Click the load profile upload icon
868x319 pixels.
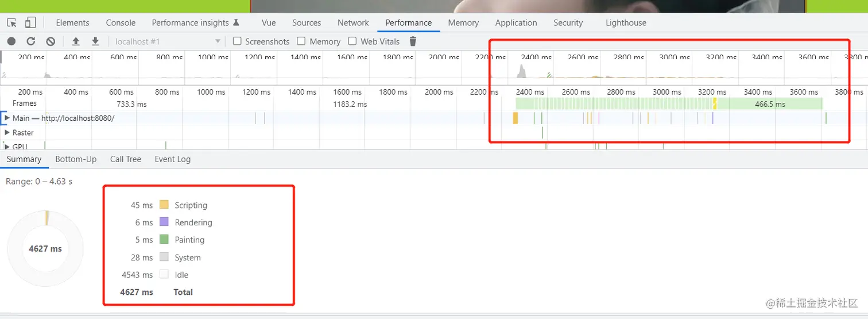tap(76, 41)
